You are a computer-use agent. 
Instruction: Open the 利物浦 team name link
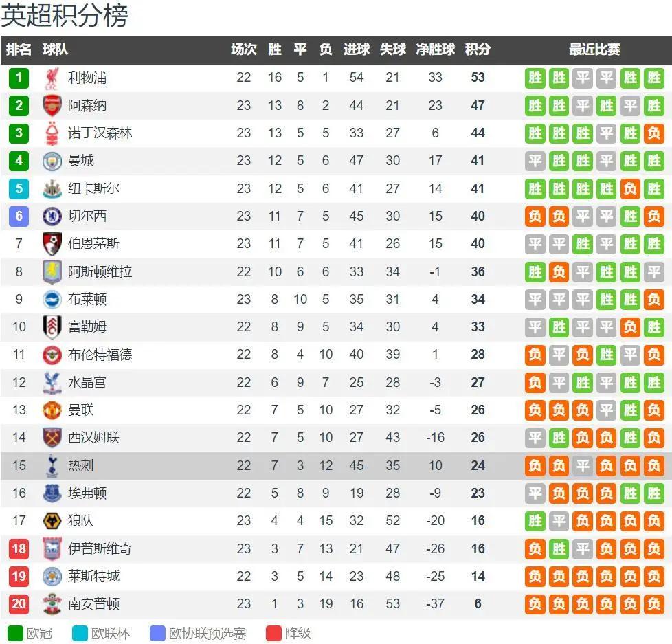click(87, 78)
